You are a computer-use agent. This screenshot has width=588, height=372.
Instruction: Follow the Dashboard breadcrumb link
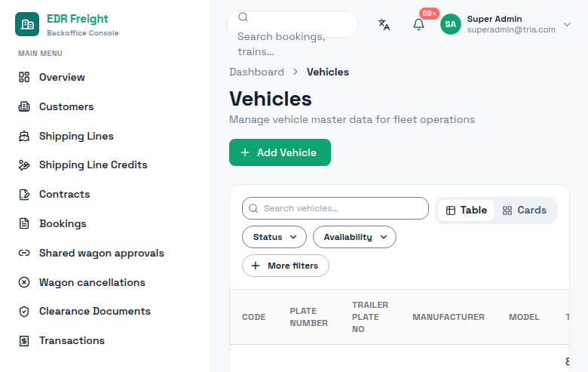coord(256,72)
